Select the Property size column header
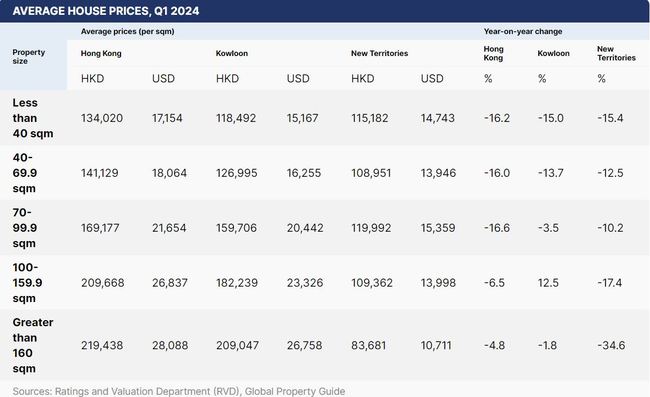650x397 pixels. tap(29, 57)
